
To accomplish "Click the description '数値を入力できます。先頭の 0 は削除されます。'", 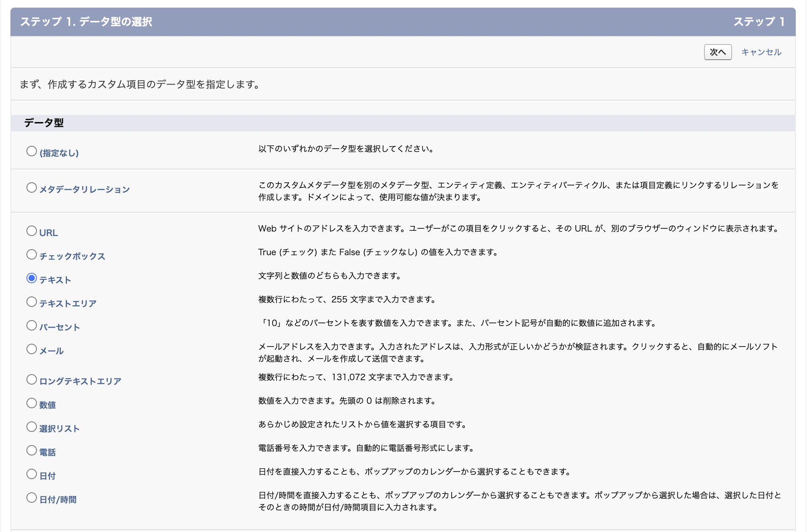I will coord(347,401).
